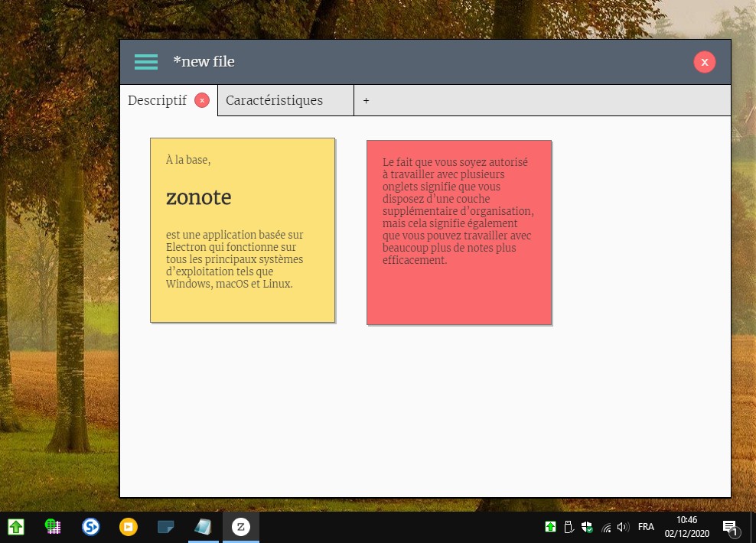
Task: Open the tilted notepad taskbar app
Action: coord(203,527)
